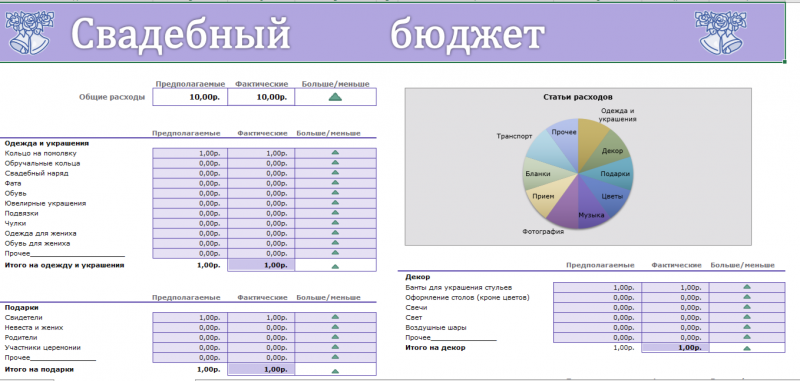The image size is (800, 381).
Task: Select the actual cost cell for Ювелирные украшения
Action: (x=261, y=203)
